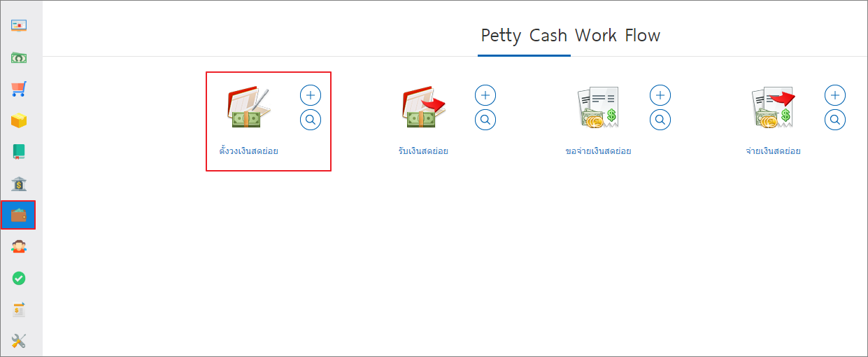Image resolution: width=868 pixels, height=357 pixels.
Task: Open the รับเงินสดย่อย link
Action: pyautogui.click(x=423, y=150)
